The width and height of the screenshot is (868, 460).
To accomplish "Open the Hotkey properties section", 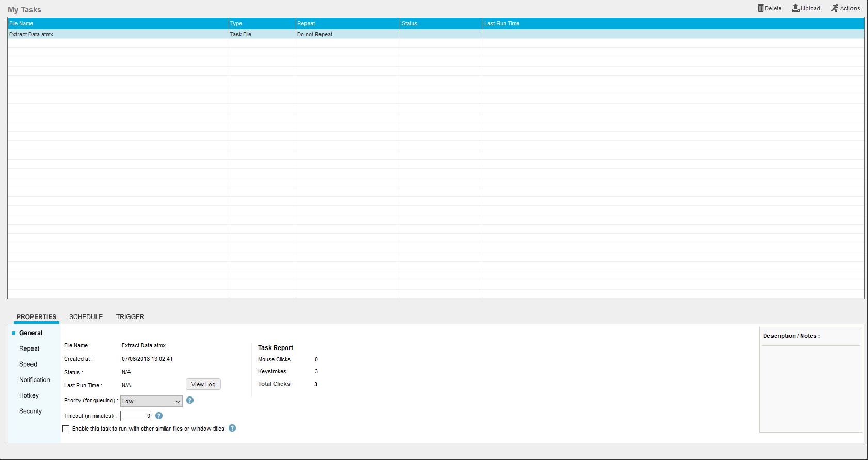I will 29,395.
